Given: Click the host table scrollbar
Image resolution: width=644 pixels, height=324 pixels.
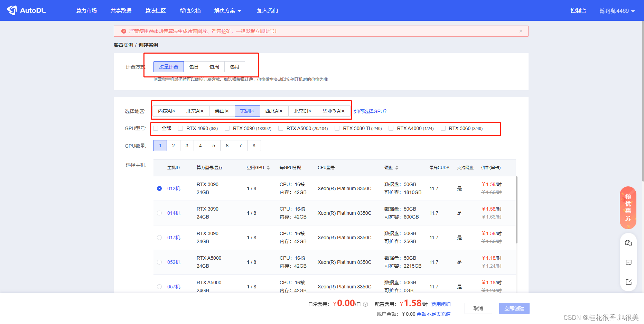Looking at the screenshot, I should pyautogui.click(x=517, y=210).
